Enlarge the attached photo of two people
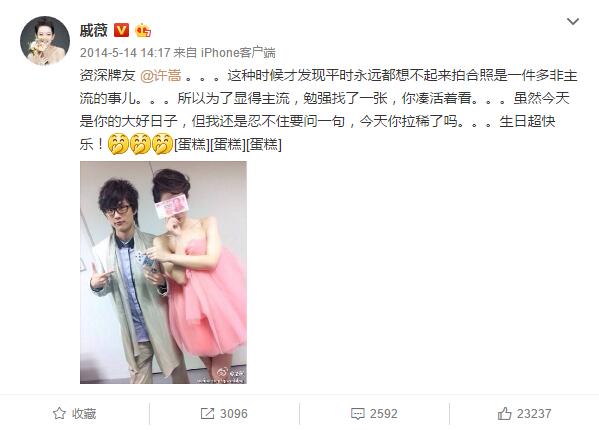This screenshot has width=599, height=430. point(163,272)
